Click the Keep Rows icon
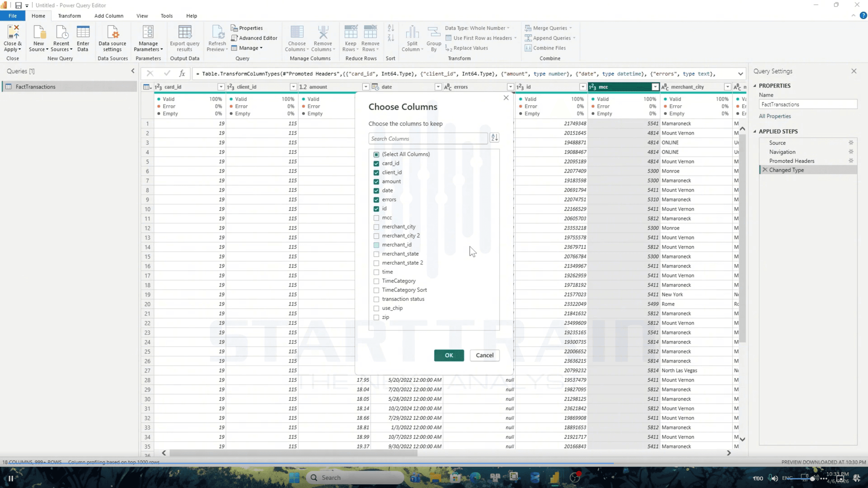 click(x=351, y=32)
